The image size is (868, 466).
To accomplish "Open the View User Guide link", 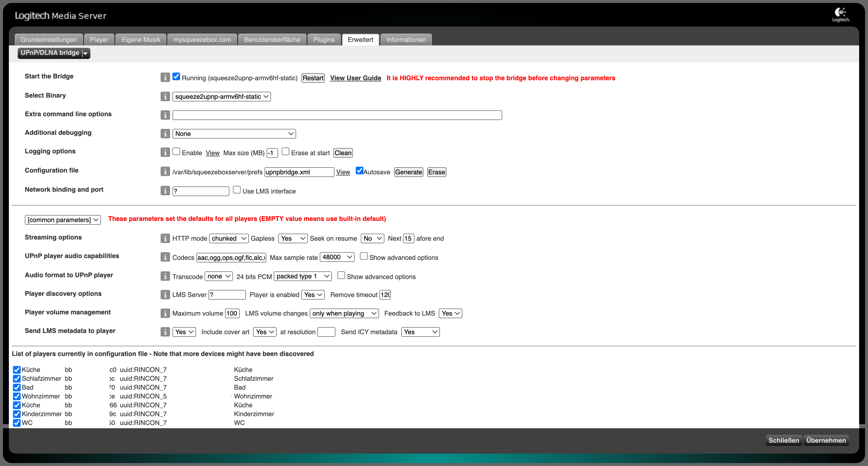I will (x=355, y=78).
